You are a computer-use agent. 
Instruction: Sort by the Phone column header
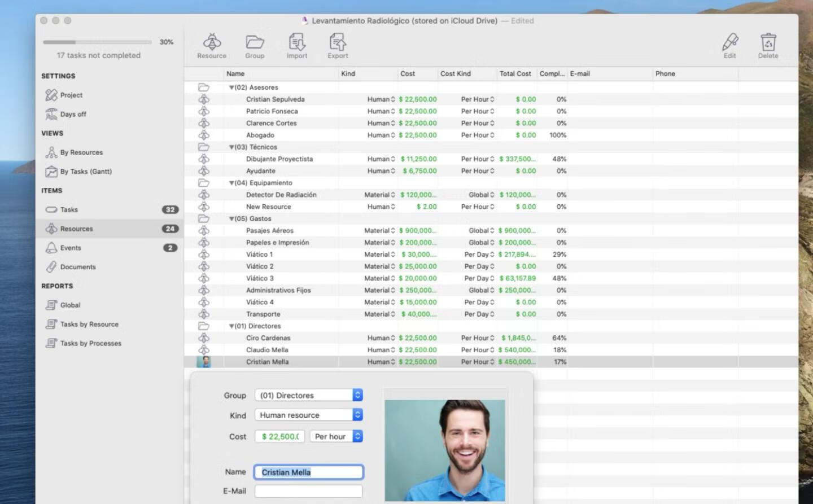tap(695, 74)
